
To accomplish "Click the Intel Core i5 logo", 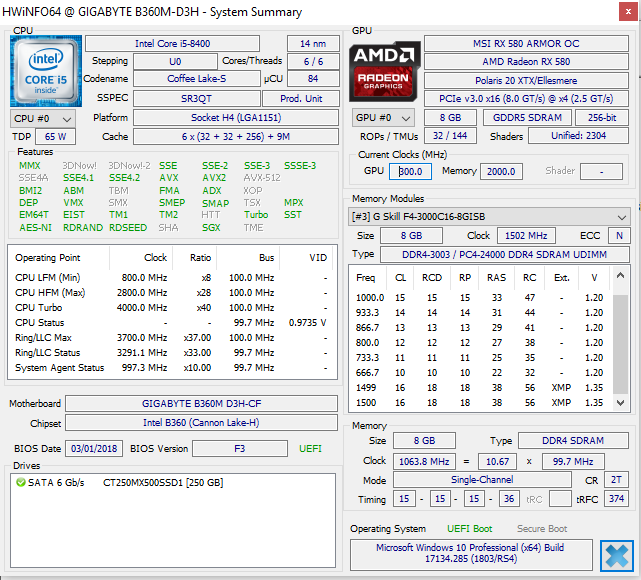I will [x=46, y=71].
